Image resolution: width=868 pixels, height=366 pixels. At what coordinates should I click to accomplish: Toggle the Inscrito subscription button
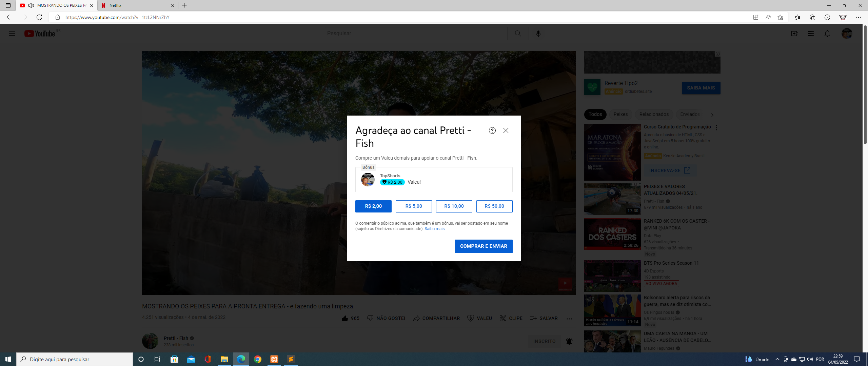point(544,341)
